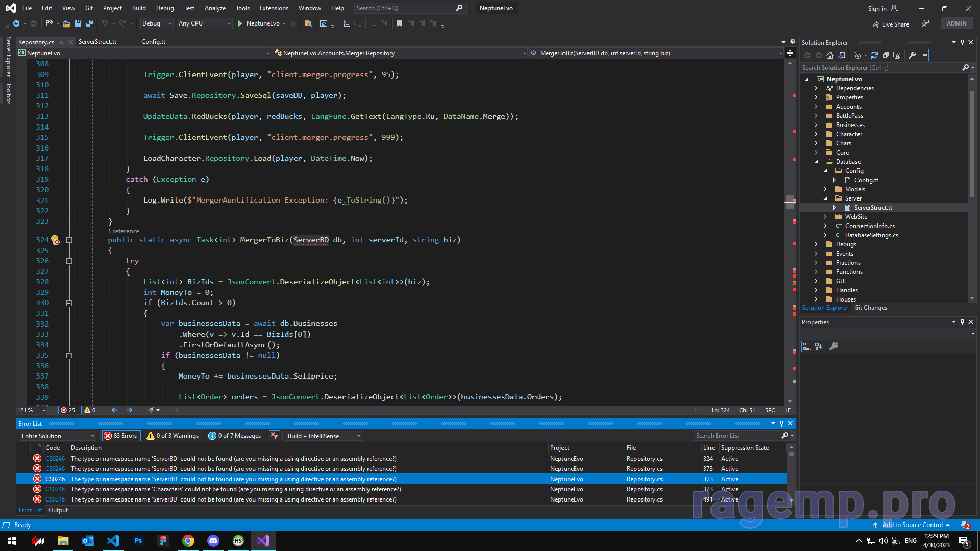Switch to the ServerStruct.tt tab
The height and width of the screenshot is (551, 980).
[x=97, y=42]
